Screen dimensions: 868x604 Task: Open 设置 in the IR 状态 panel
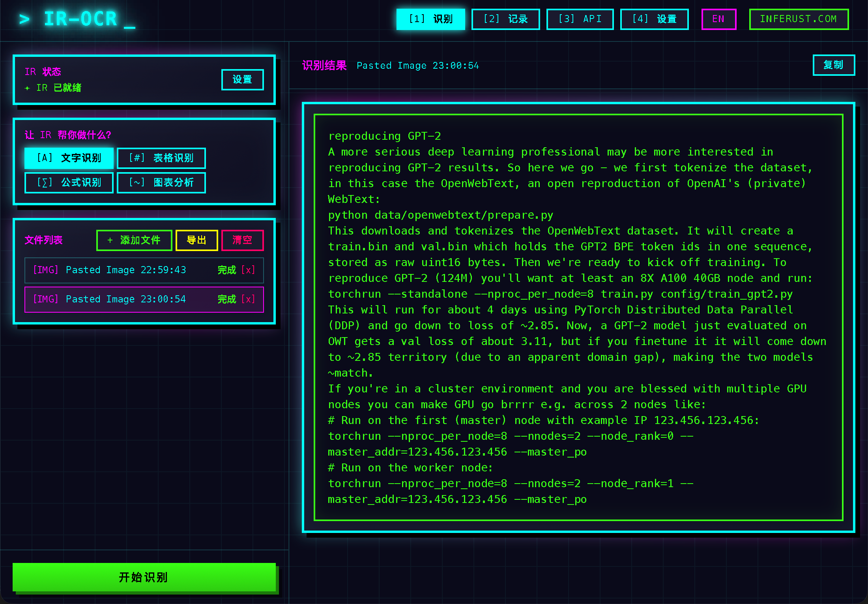(242, 79)
